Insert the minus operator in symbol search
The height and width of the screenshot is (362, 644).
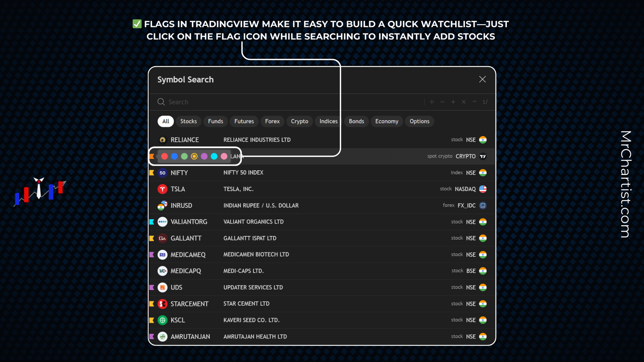(442, 102)
